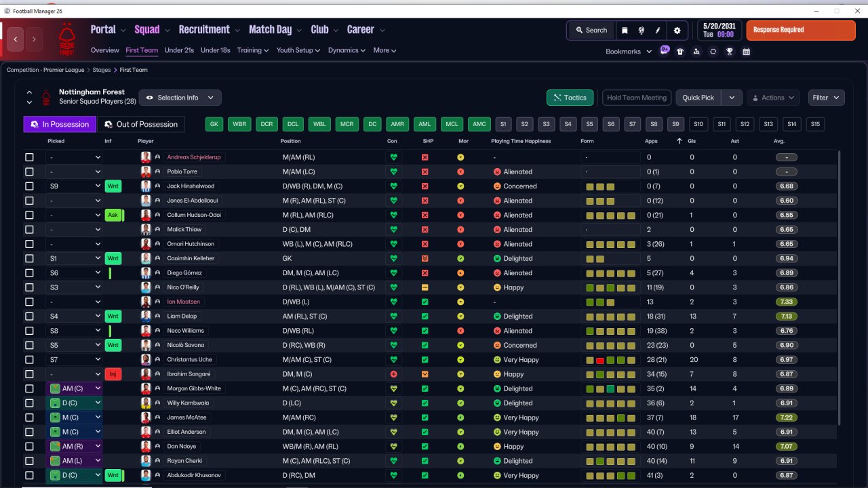Click the Alienated face icon for Pablo Torre
Viewport: 868px width, 488px height.
coord(497,172)
